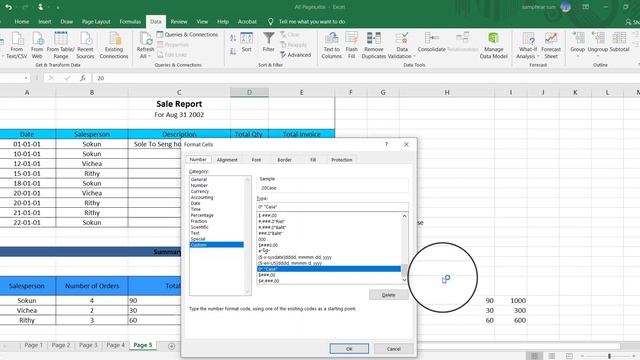Viewport: 640px width, 360px height.
Task: Import data From Text/CSV
Action: pyautogui.click(x=16, y=45)
